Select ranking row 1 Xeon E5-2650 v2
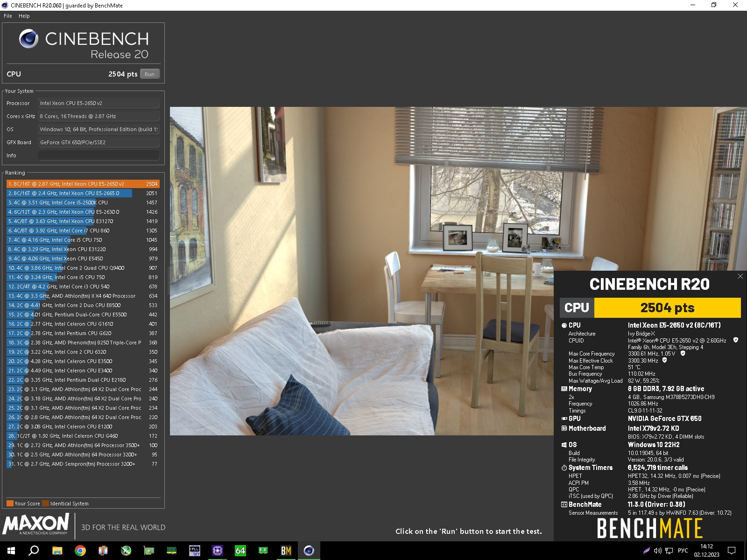 [83, 184]
